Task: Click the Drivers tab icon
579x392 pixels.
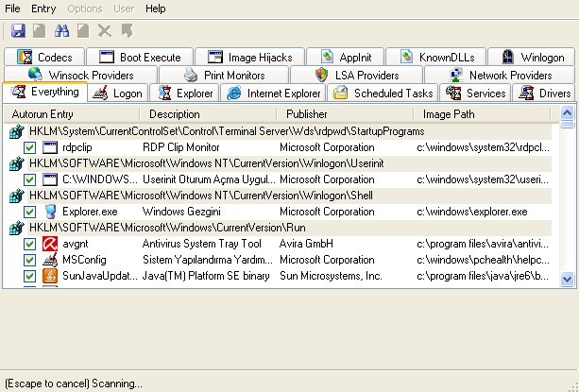Action: [526, 93]
